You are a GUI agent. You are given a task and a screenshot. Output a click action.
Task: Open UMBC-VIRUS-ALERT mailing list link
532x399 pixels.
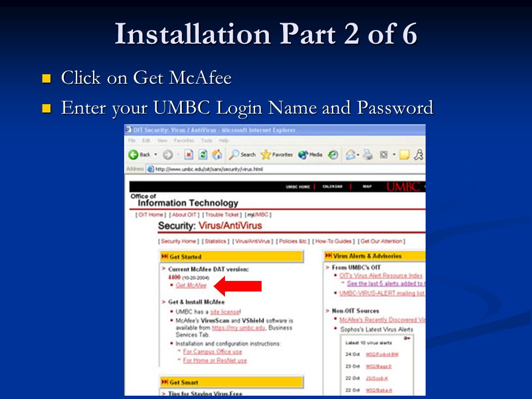(x=382, y=293)
